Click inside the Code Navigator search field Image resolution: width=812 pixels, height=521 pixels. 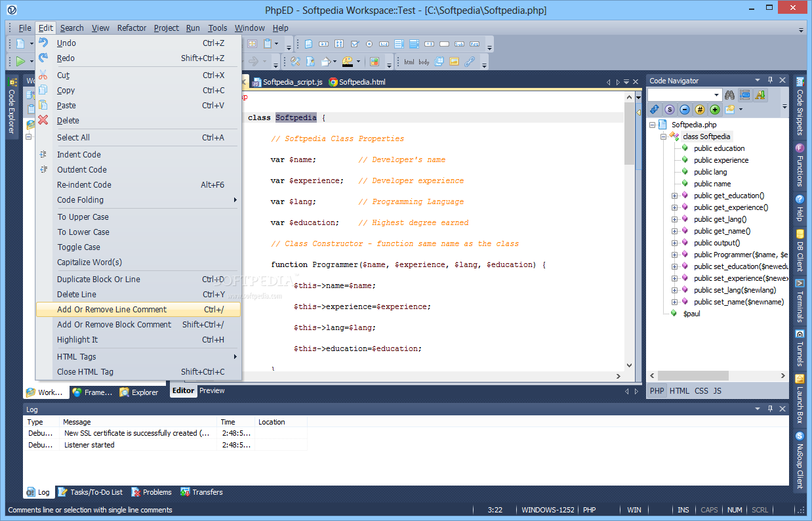[680, 95]
